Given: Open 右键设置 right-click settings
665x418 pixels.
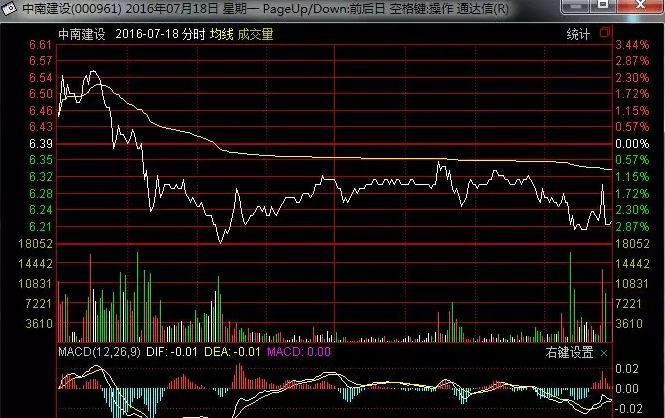Looking at the screenshot, I should pyautogui.click(x=569, y=352).
